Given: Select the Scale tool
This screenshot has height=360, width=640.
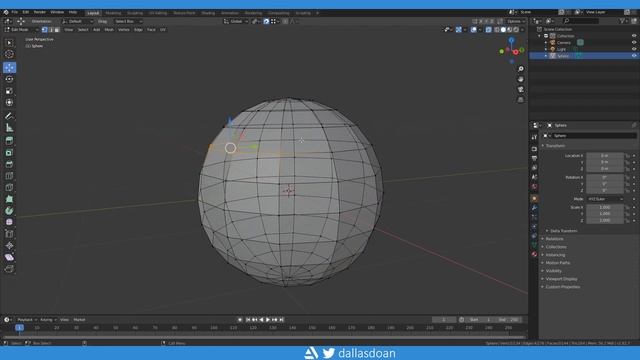Looking at the screenshot, I should point(9,91).
